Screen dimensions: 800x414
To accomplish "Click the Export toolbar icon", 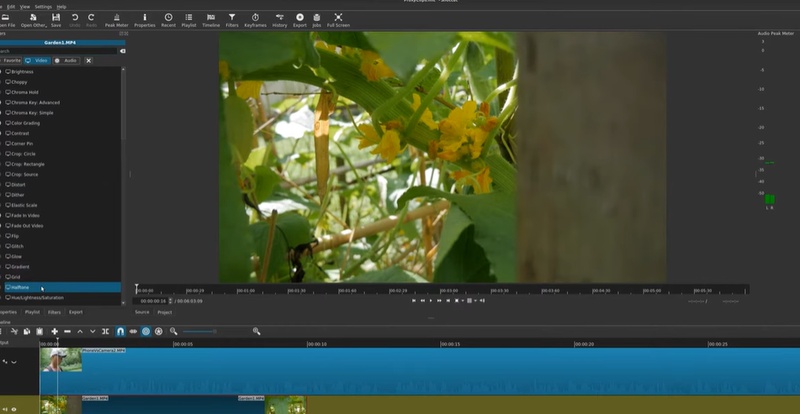I will pos(299,20).
